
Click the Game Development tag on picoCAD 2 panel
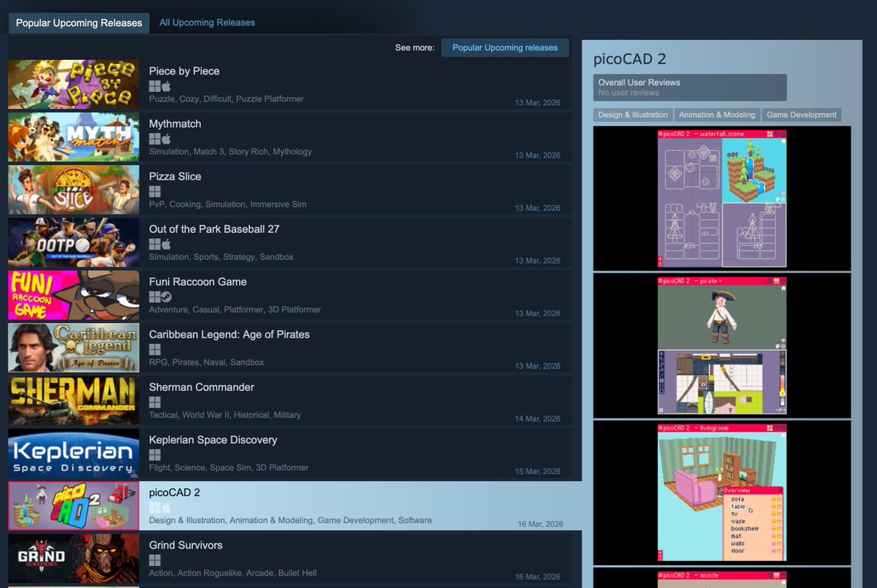802,115
